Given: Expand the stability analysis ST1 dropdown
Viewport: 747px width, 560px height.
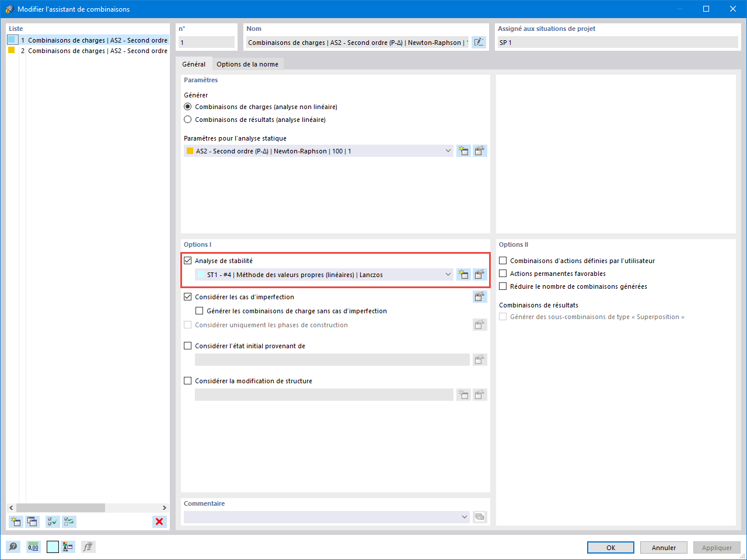Looking at the screenshot, I should pos(448,274).
